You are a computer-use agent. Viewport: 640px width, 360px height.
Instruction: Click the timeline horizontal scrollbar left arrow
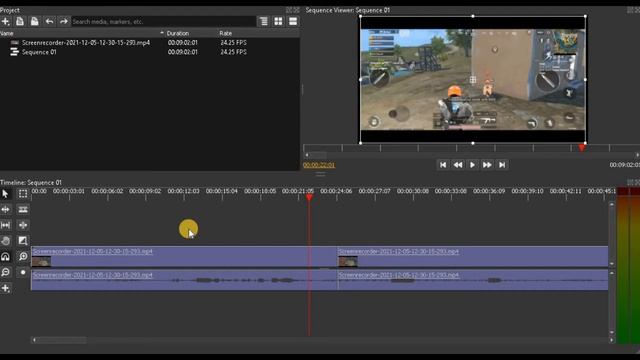(34, 340)
